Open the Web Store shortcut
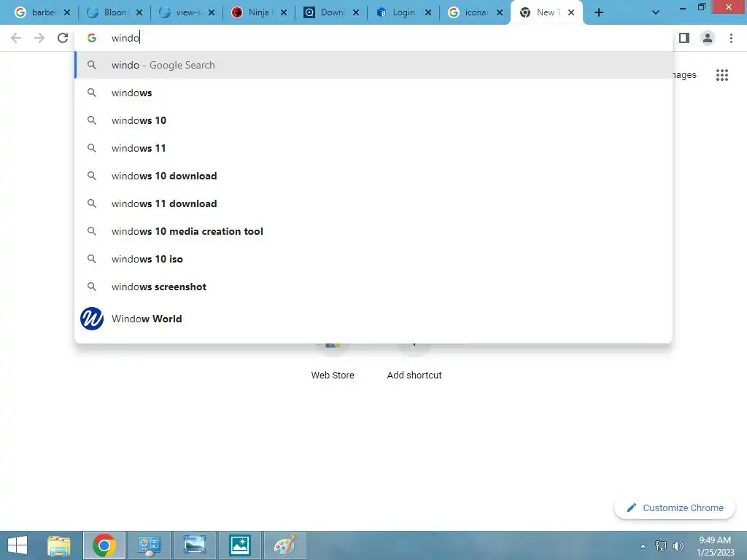 pos(333,362)
